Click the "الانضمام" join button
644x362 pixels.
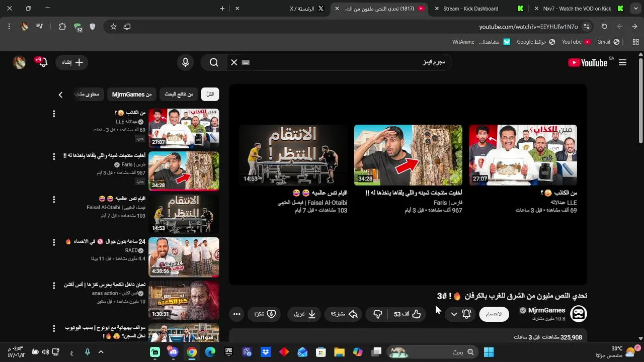(x=494, y=314)
